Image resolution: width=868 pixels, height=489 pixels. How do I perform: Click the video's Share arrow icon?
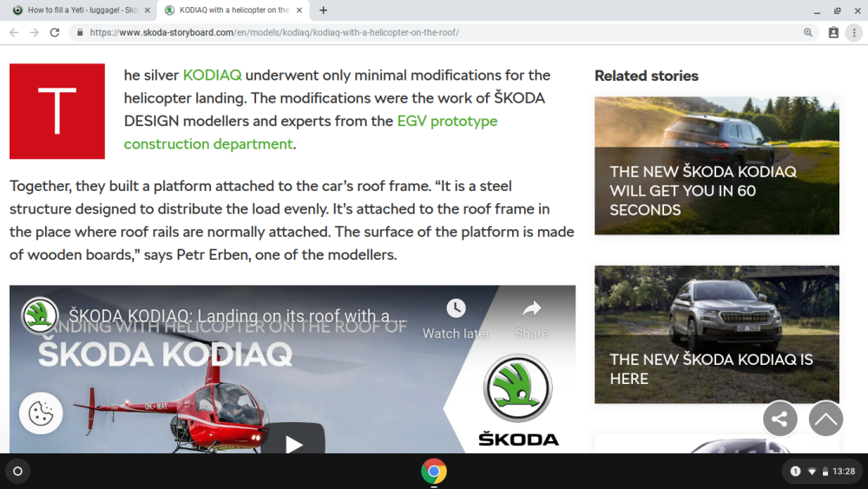click(531, 308)
